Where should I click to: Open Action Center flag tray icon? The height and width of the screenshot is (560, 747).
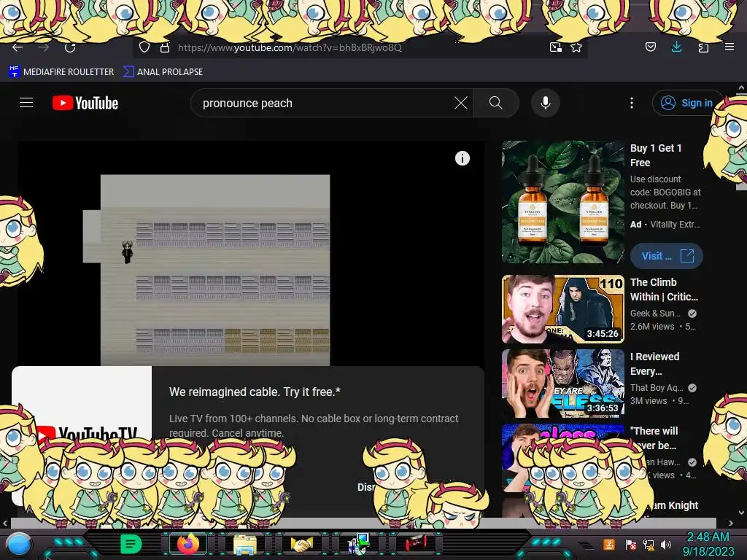[631, 545]
